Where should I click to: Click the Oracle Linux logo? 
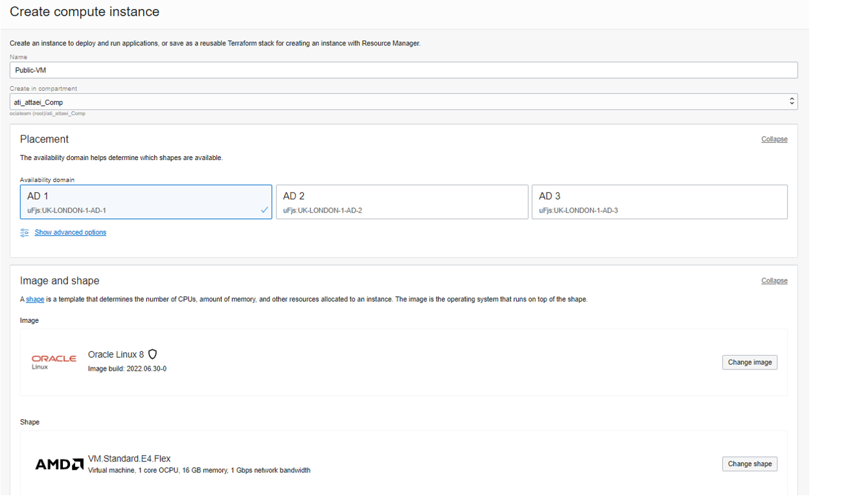[54, 362]
